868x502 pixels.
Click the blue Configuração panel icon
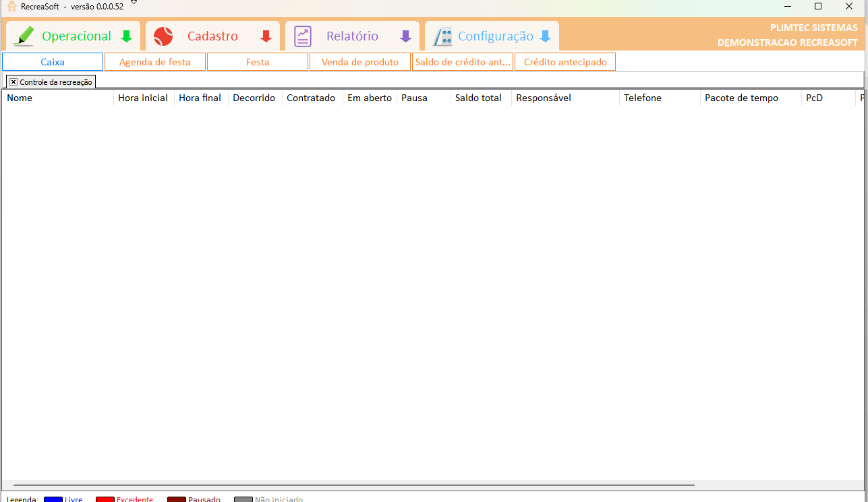pyautogui.click(x=442, y=36)
